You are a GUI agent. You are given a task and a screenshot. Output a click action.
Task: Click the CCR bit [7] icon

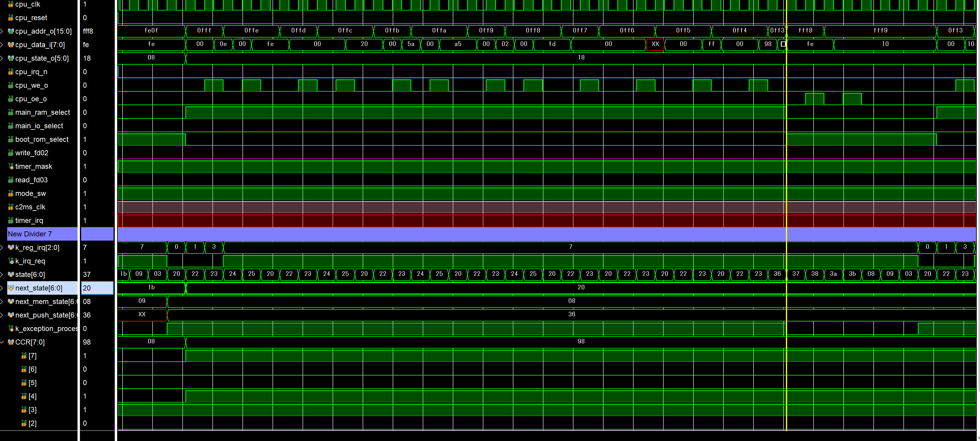click(24, 356)
